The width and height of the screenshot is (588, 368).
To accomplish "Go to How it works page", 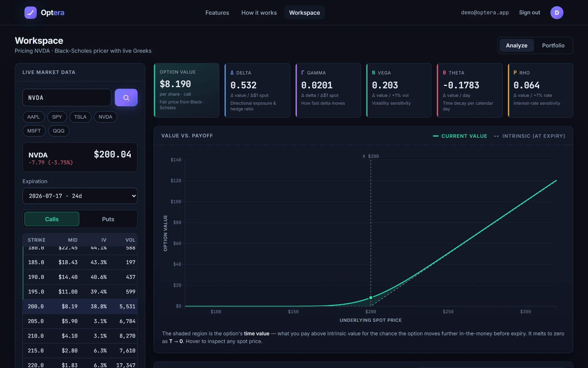I will click(x=259, y=13).
